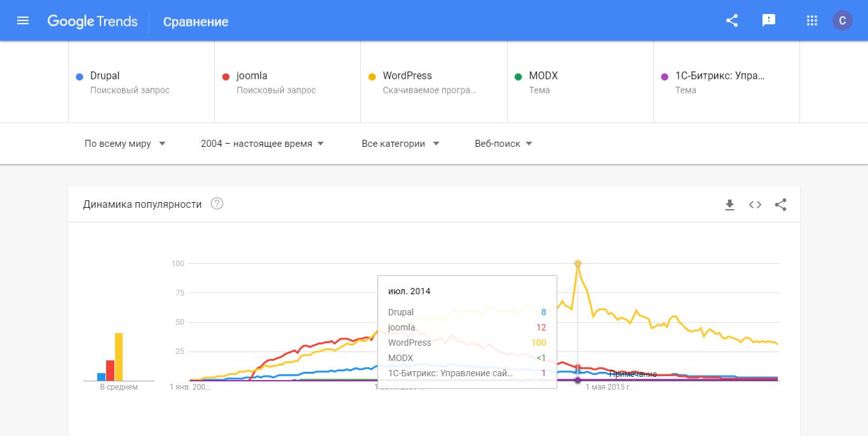Click the help icon beside Динамика популярности
Image resolution: width=868 pixels, height=436 pixels.
pos(217,204)
